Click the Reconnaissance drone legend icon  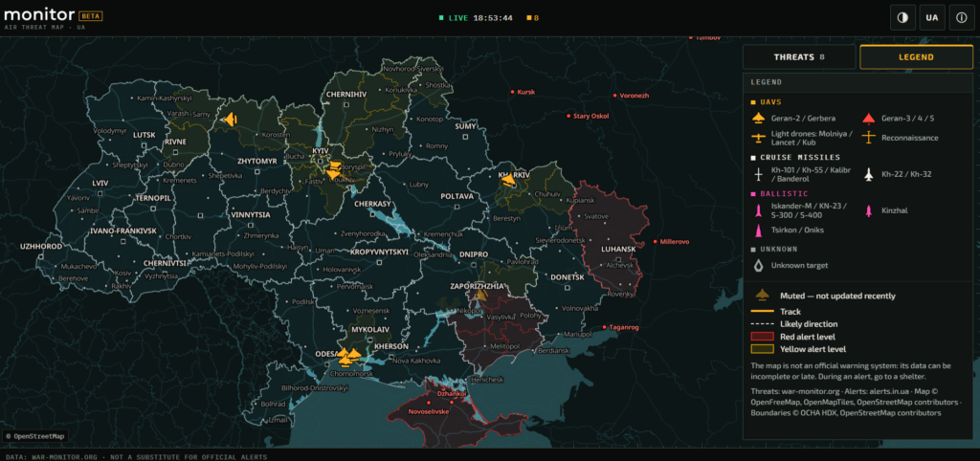tap(869, 138)
